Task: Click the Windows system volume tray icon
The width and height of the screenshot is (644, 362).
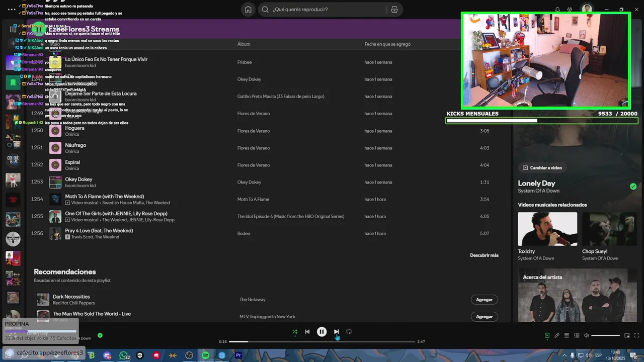Action: (x=589, y=355)
